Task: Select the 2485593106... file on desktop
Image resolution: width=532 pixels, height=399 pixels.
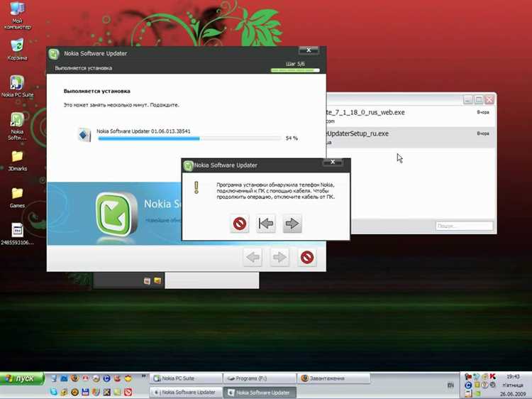Action: 17,234
